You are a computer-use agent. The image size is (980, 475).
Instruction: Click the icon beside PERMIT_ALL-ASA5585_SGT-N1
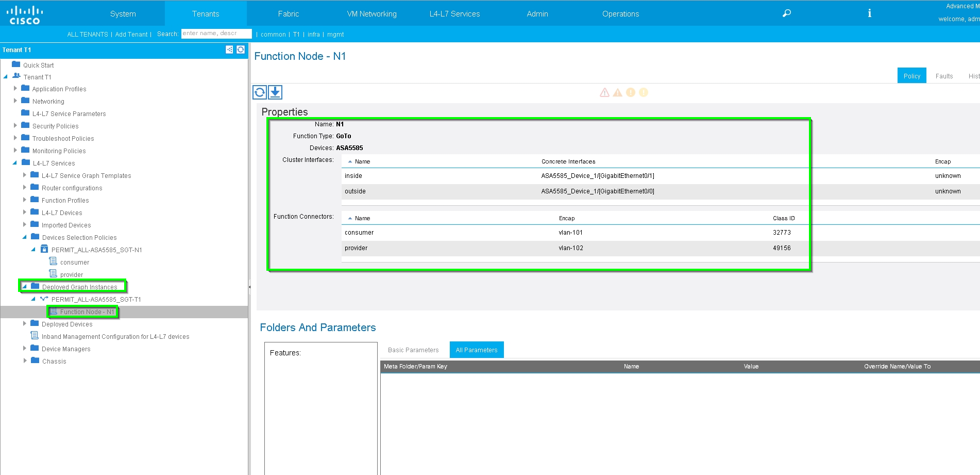click(x=44, y=249)
